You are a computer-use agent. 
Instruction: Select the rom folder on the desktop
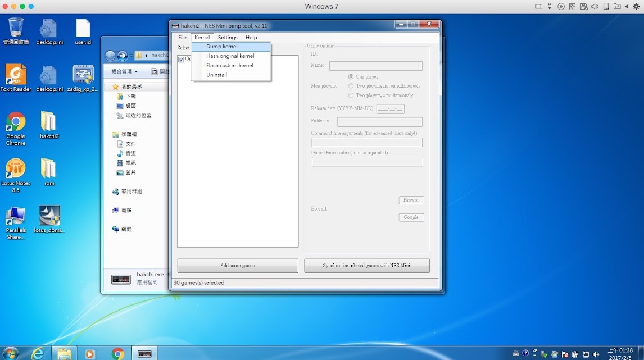tap(49, 172)
